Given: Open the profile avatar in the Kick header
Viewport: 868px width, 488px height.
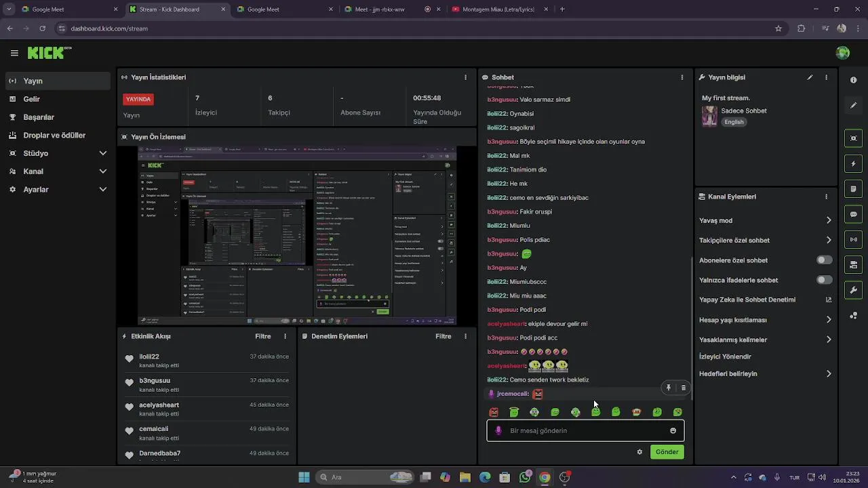Looking at the screenshot, I should 843,53.
